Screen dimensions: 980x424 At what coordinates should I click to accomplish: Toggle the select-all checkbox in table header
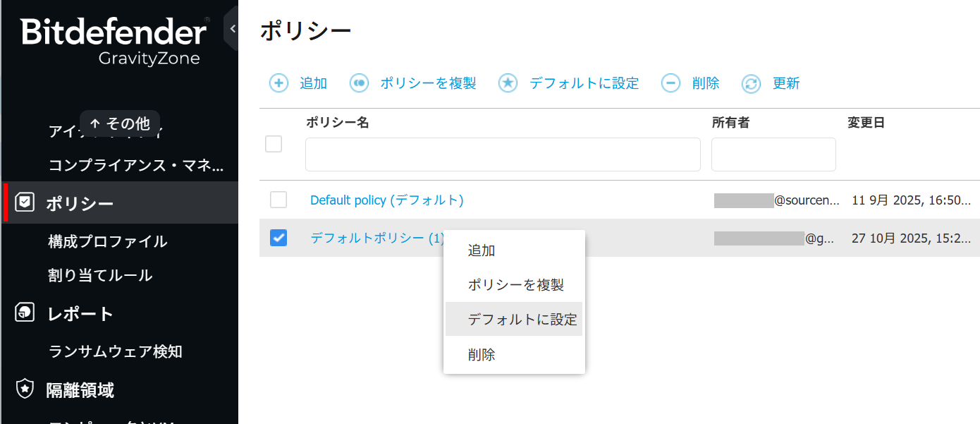(x=274, y=144)
